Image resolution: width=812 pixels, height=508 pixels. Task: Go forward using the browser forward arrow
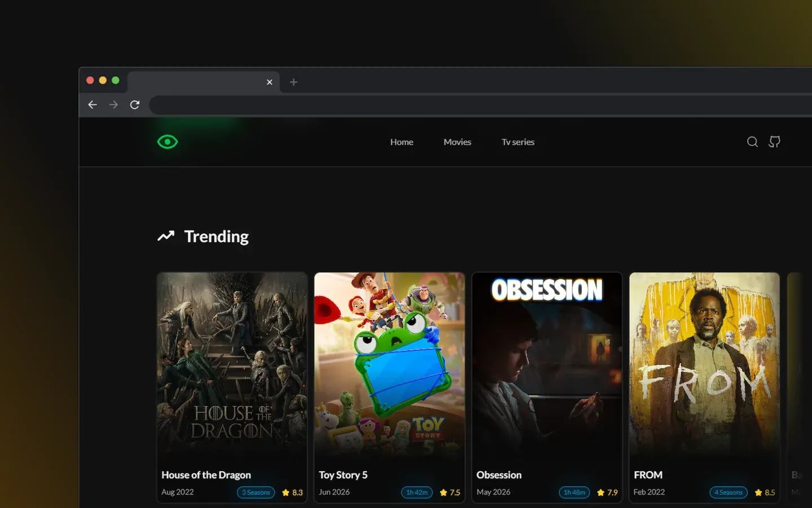click(x=113, y=104)
